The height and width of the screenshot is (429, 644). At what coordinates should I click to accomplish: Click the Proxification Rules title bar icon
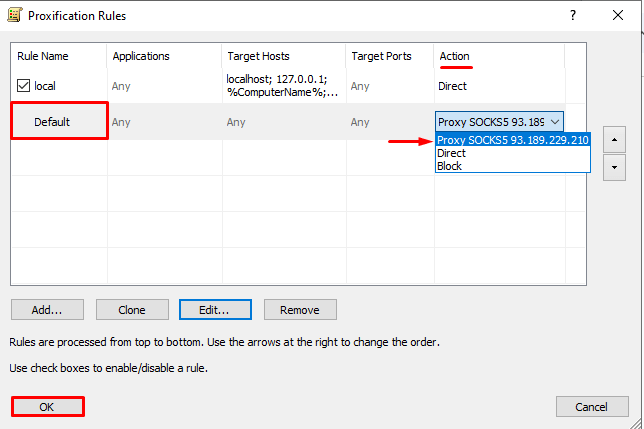tap(15, 16)
